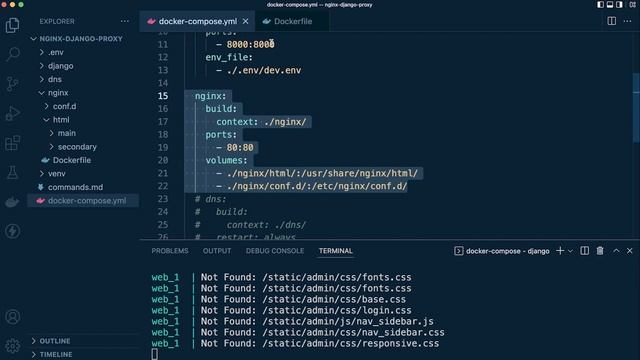Screen dimensions: 640x360
Task: Click line number 21 in the gutter
Action: click(x=163, y=173)
